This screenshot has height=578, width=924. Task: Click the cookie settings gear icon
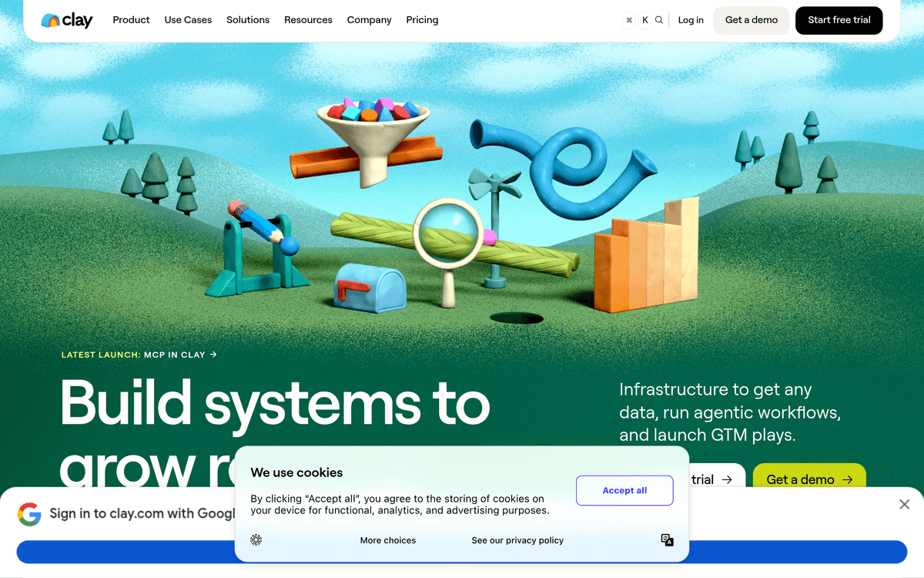(x=256, y=540)
